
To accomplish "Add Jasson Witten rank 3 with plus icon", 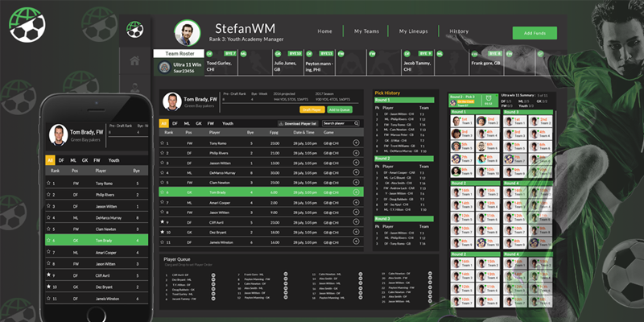I will [356, 163].
